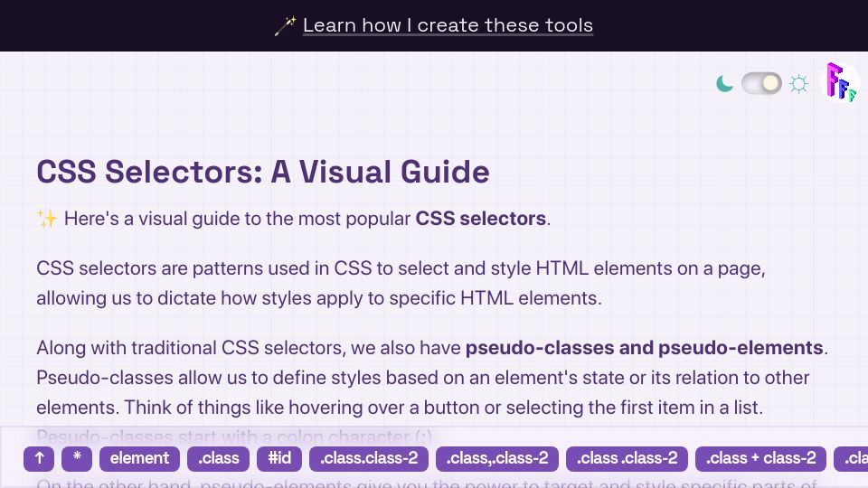
Task: Click the magic wand icon in banner
Action: tap(286, 25)
